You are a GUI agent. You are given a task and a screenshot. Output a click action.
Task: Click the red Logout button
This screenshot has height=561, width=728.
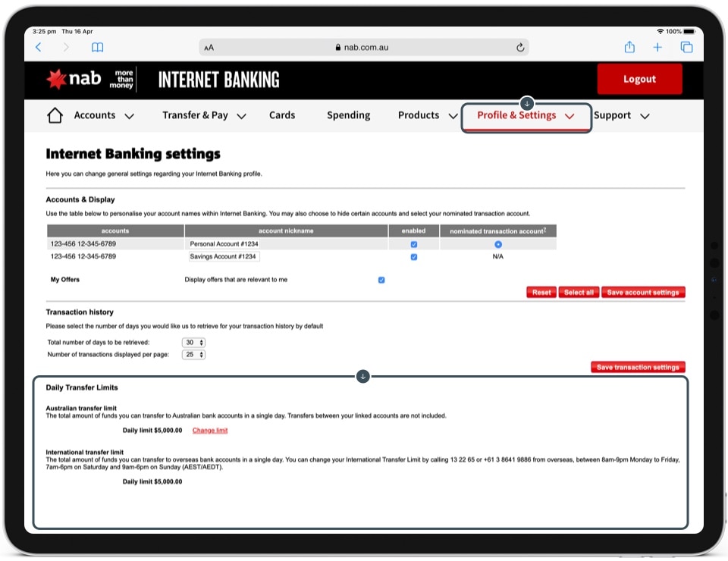pyautogui.click(x=639, y=79)
